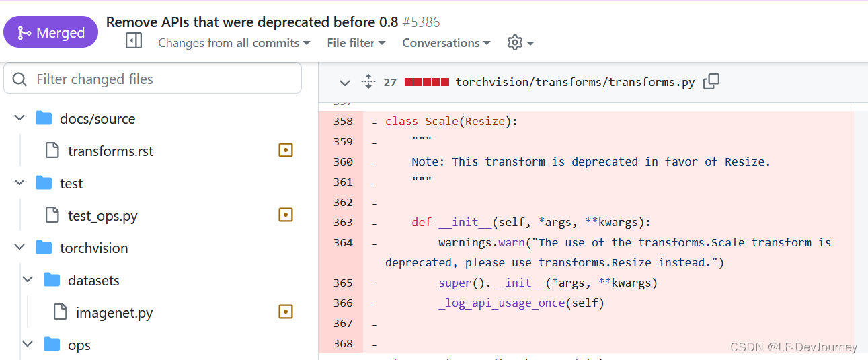The height and width of the screenshot is (360, 868).
Task: Click the warnings.warn code line
Action: 608,252
